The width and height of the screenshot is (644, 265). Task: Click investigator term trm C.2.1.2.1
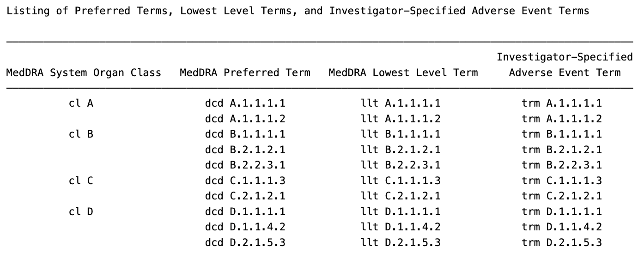[562, 196]
